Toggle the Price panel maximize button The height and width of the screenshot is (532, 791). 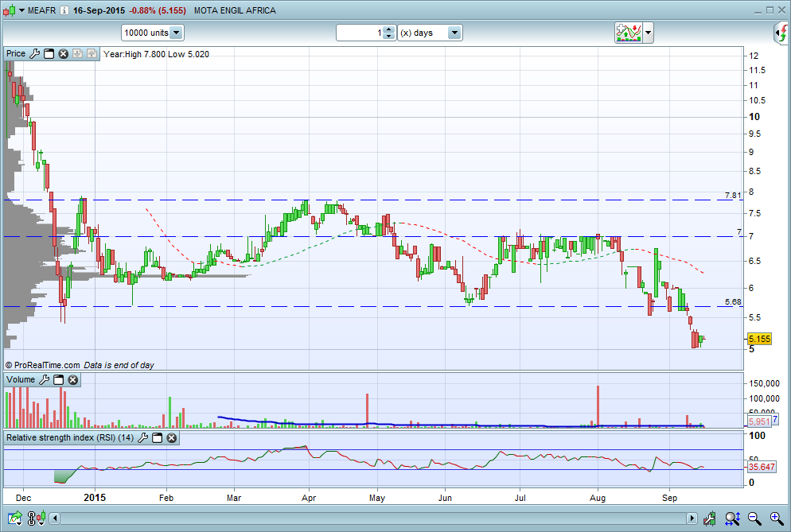[49, 54]
